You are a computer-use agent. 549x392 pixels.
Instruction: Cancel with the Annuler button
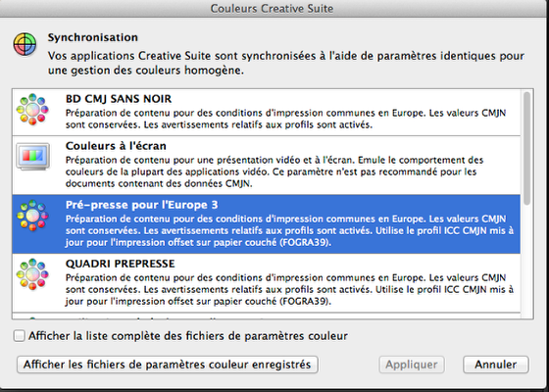[496, 365]
